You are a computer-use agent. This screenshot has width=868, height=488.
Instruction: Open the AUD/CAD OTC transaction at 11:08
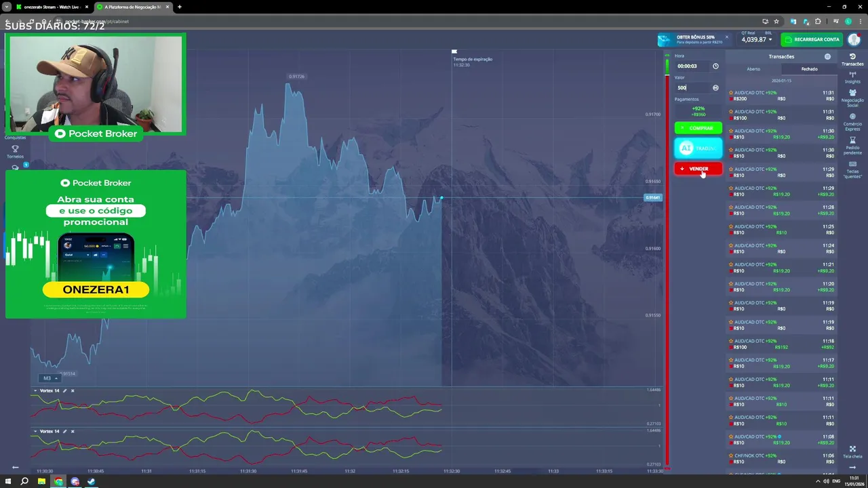pos(781,440)
